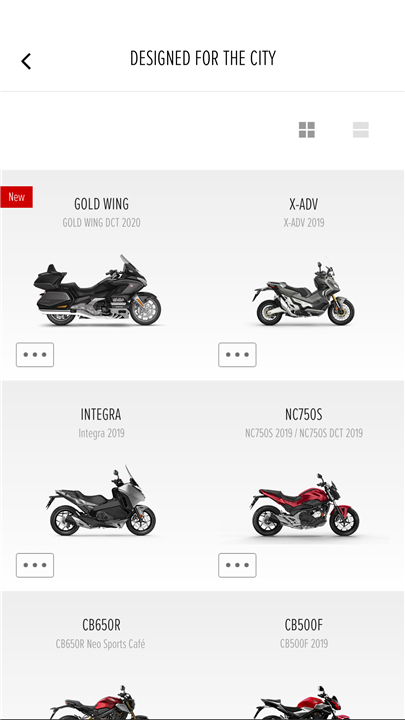Open the Integra three-dot options
Viewport: 405px width, 720px height.
35,565
